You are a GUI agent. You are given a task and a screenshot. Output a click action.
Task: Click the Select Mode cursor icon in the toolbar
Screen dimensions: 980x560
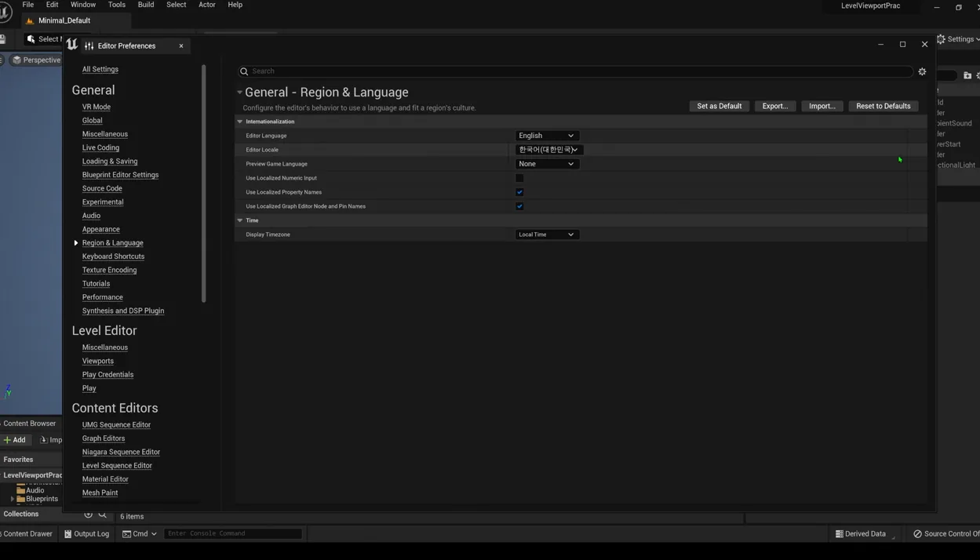coord(31,39)
